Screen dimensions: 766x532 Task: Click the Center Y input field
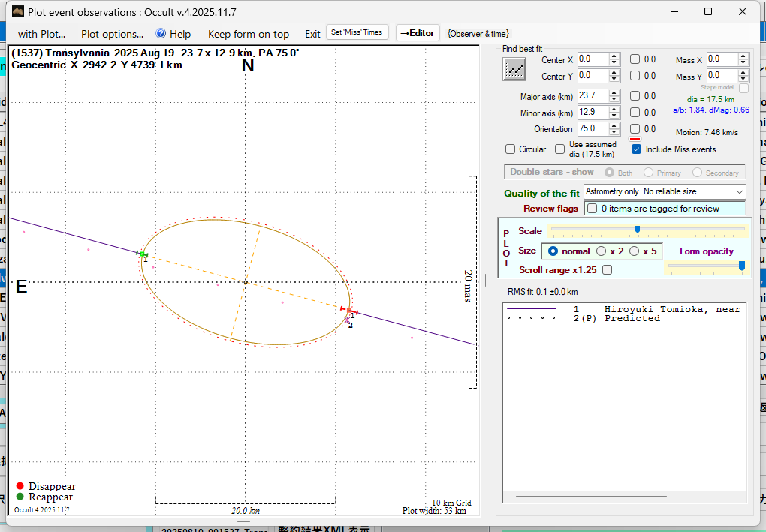(x=593, y=76)
